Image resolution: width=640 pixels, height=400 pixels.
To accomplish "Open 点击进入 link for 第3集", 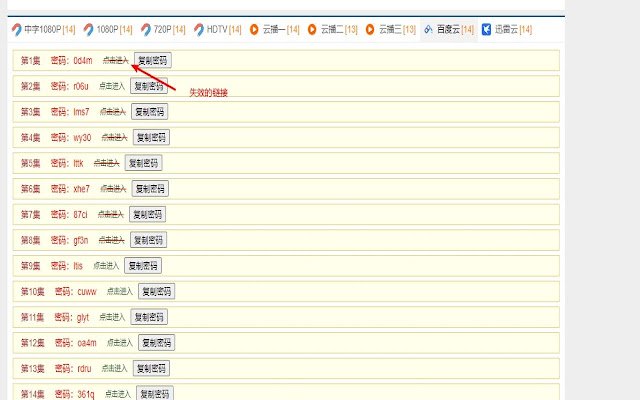I will tap(113, 112).
